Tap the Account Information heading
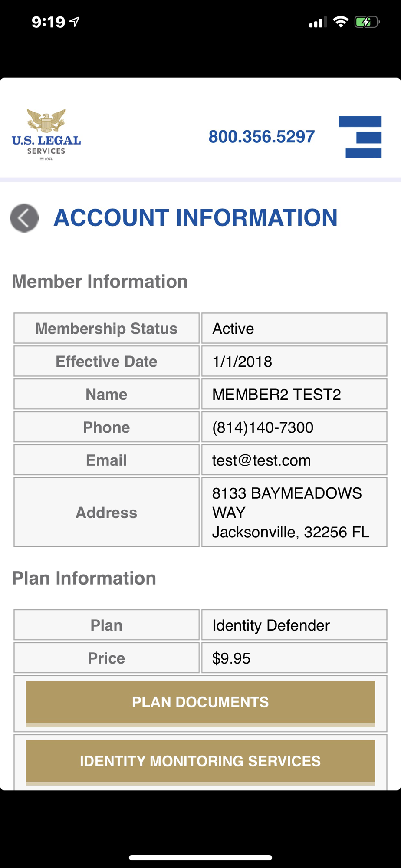 click(195, 218)
